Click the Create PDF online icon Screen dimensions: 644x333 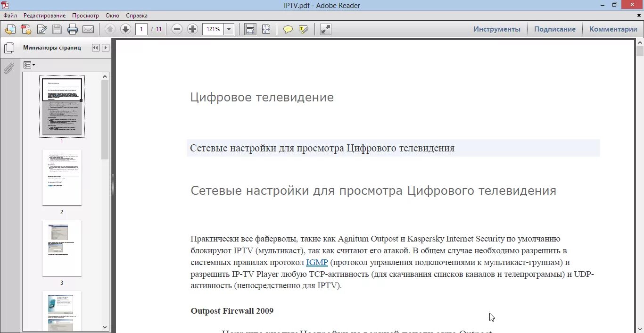click(x=26, y=29)
